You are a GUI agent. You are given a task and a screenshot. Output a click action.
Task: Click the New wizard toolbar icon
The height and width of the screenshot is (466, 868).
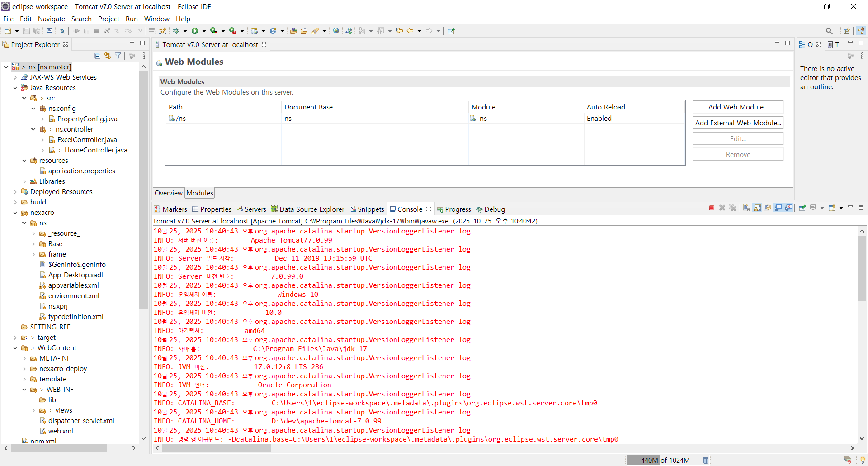[8, 31]
